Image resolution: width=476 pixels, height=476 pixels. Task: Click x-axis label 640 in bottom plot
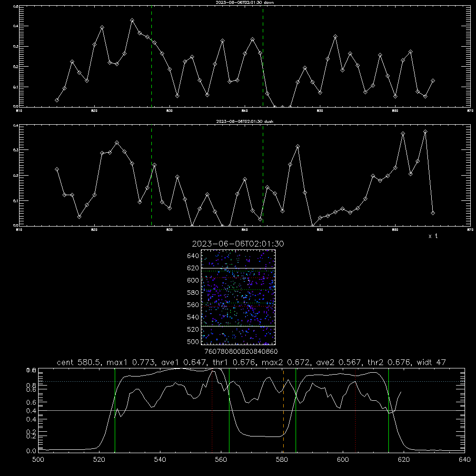465,460
